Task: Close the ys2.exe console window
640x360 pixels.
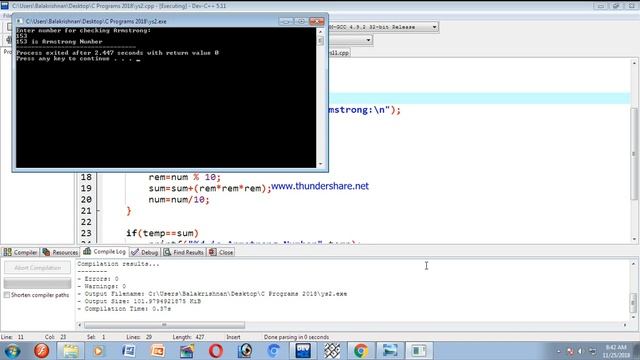Action: (317, 21)
